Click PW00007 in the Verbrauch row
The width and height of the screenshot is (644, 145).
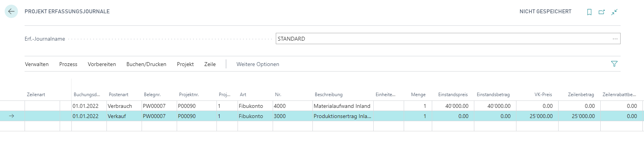[159, 106]
